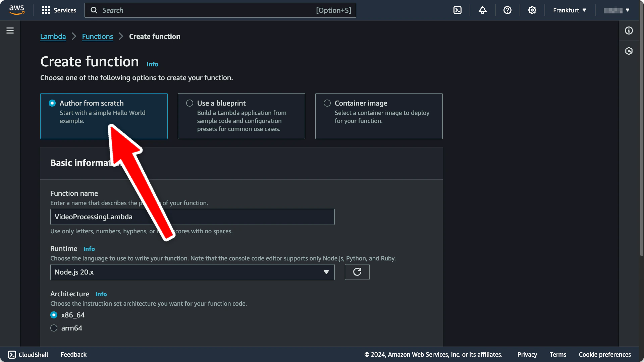
Task: Choose the arm64 architecture
Action: [54, 328]
